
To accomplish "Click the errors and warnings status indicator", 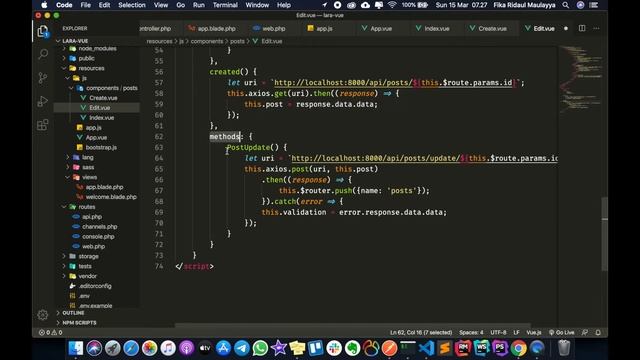I will (51, 332).
